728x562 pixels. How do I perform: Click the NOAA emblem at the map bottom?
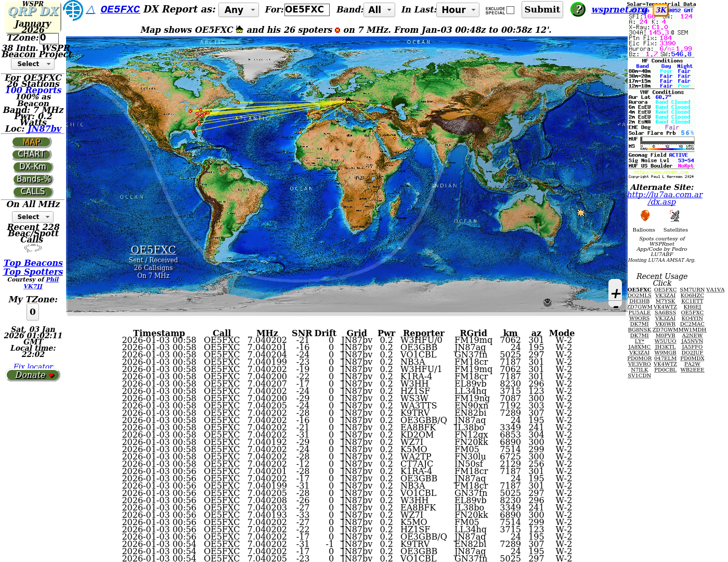(547, 302)
